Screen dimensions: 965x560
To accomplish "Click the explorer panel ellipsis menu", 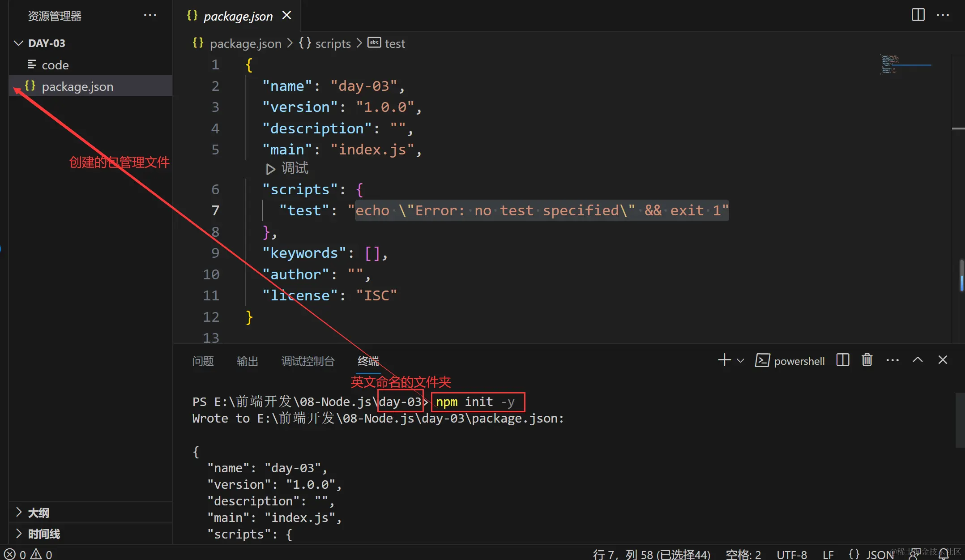I will click(x=150, y=15).
